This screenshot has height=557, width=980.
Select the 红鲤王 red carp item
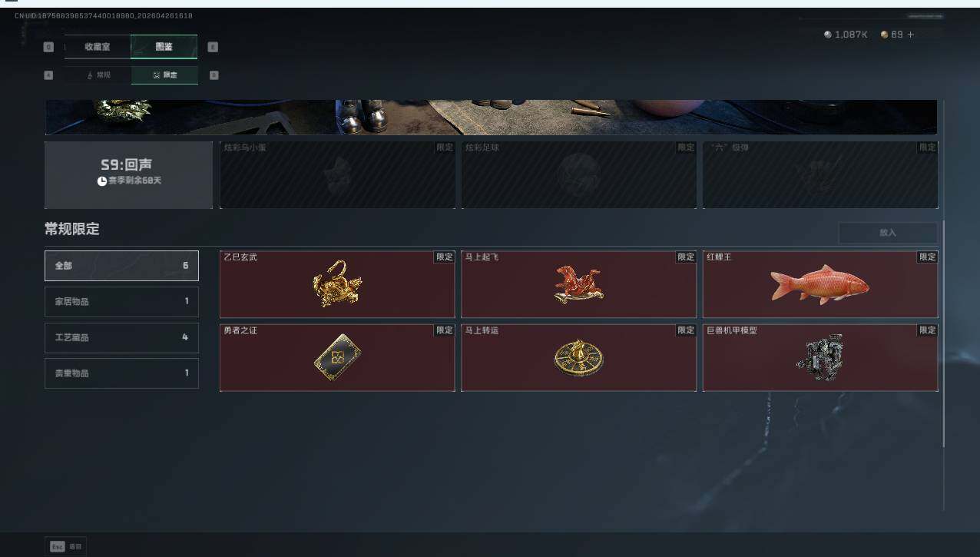(820, 284)
